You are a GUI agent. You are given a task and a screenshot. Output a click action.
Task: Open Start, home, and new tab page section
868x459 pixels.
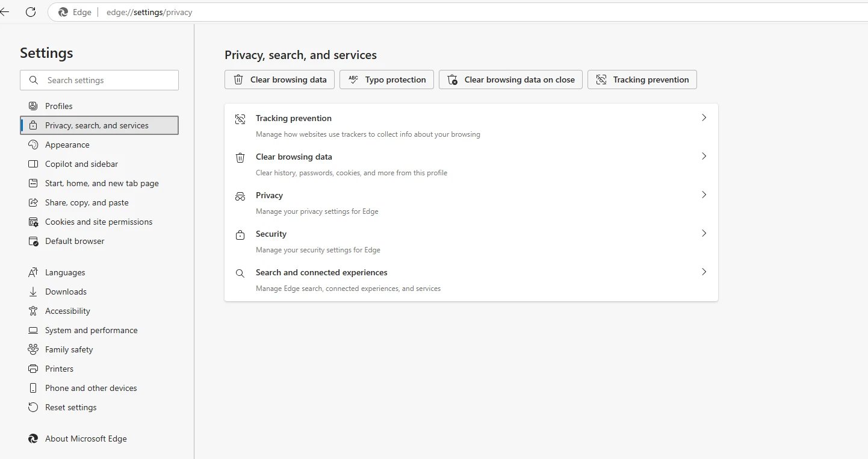99,183
